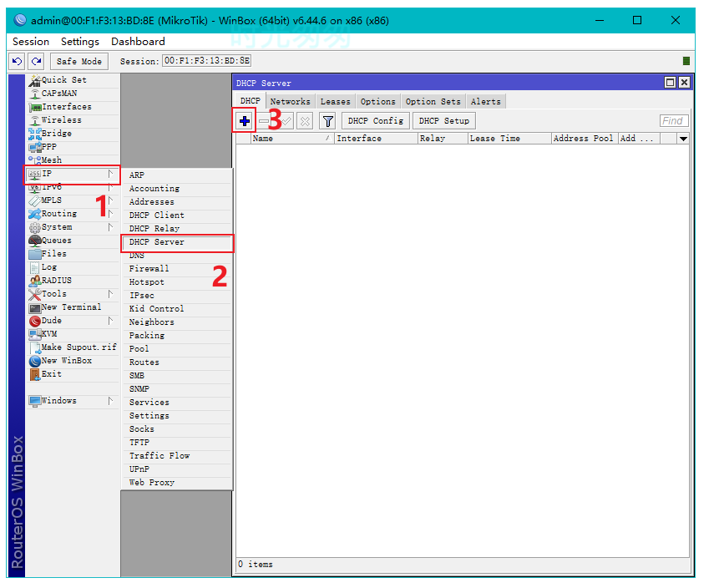Open New Terminal in the sidebar
Screen dimensions: 709x588
click(x=71, y=307)
